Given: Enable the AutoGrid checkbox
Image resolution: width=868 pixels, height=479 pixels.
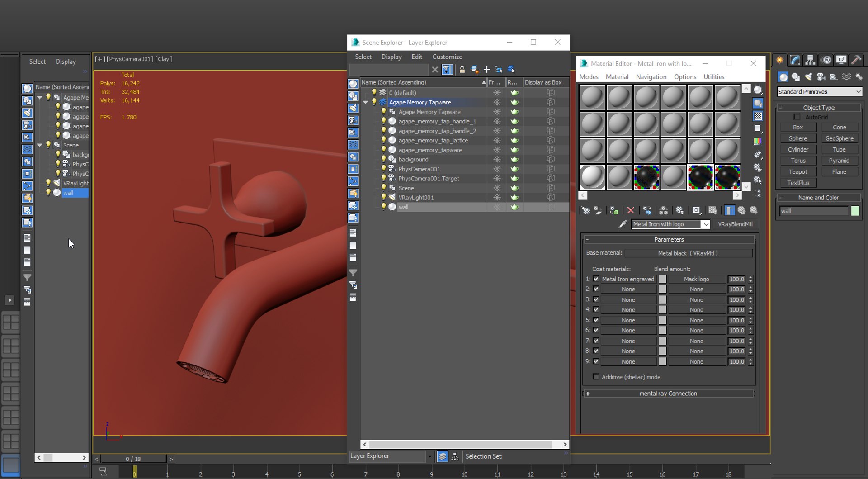Looking at the screenshot, I should [x=797, y=117].
